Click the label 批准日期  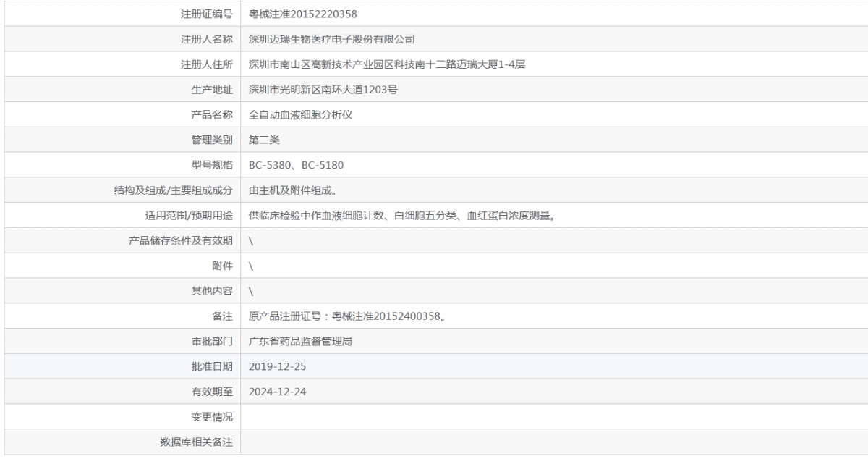point(212,366)
